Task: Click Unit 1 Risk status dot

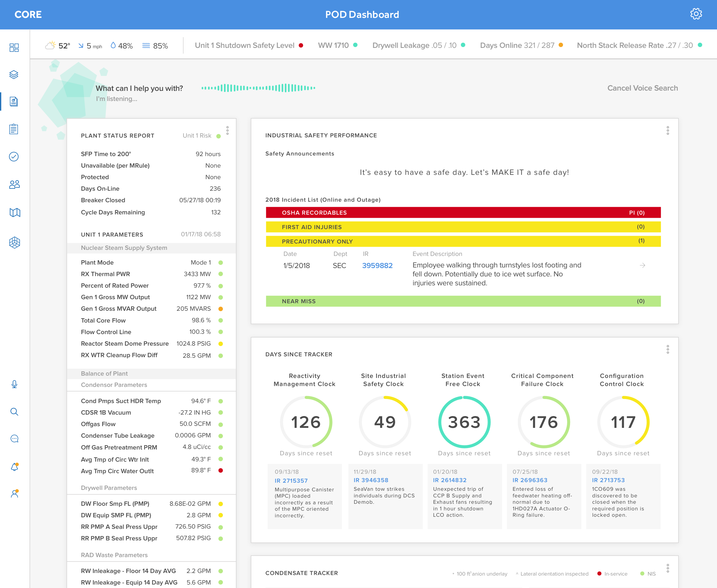Action: 219,136
